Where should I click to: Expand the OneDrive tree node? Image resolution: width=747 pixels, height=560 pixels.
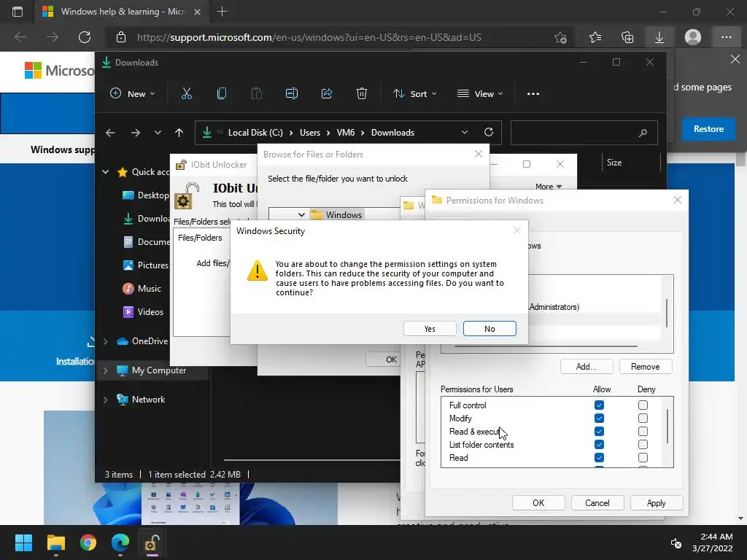[105, 341]
